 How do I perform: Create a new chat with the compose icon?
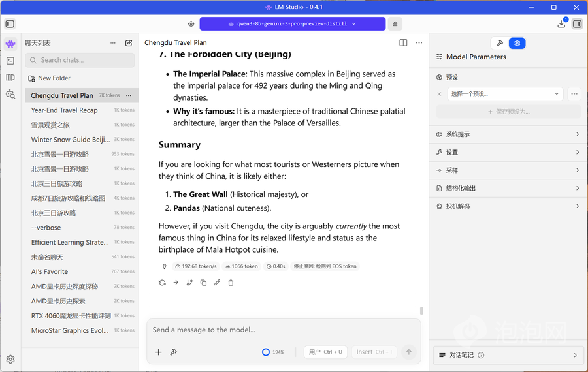[x=129, y=43]
